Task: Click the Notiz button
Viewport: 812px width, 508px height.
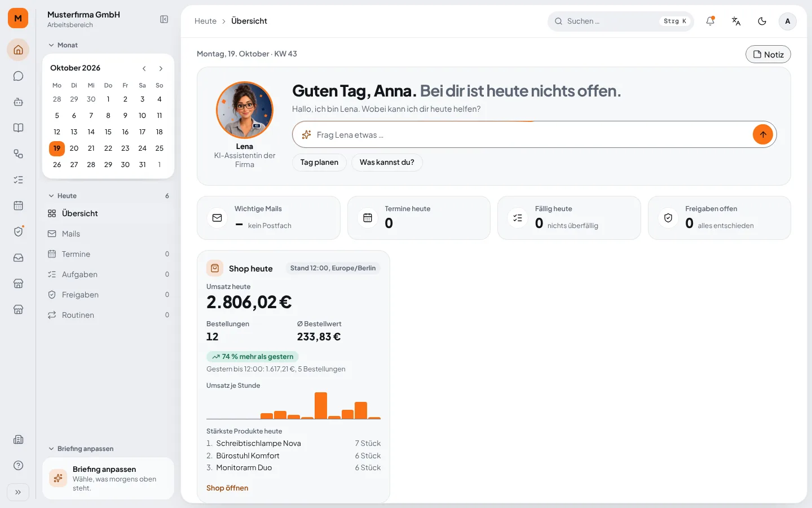Action: coord(768,54)
